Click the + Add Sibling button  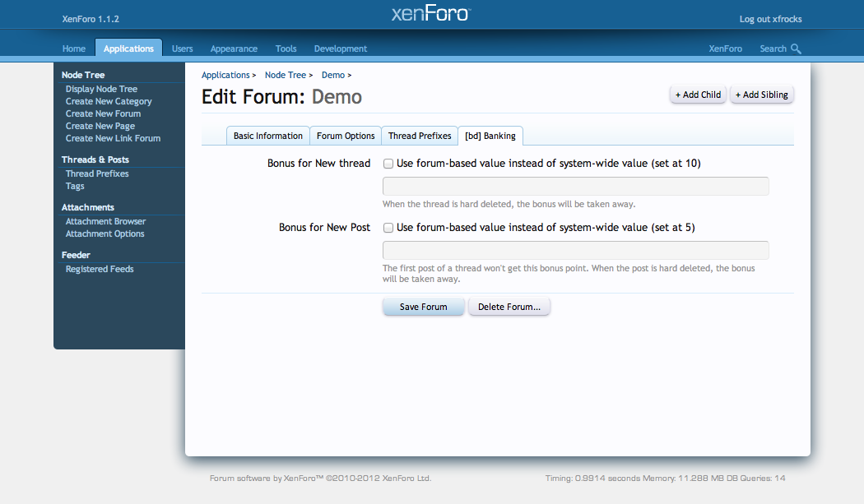tap(761, 95)
